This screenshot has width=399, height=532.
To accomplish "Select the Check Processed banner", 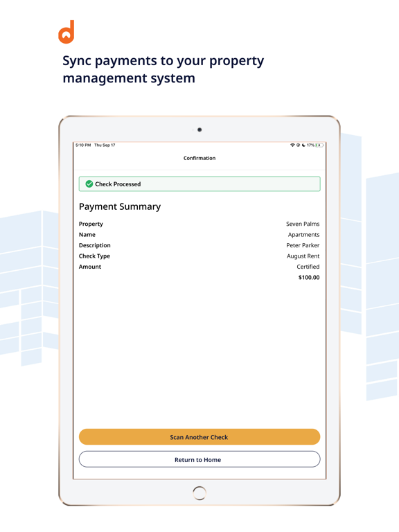I will [199, 184].
